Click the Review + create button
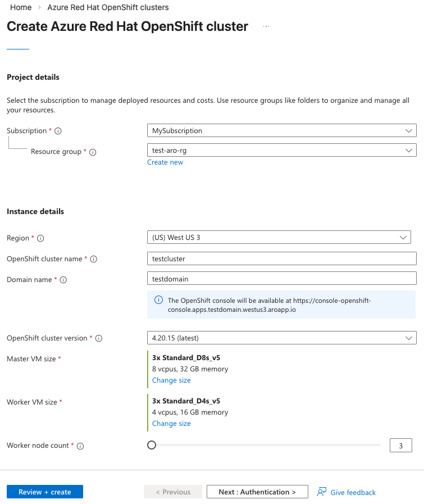Screen dimensions: 424x504 coord(45,492)
